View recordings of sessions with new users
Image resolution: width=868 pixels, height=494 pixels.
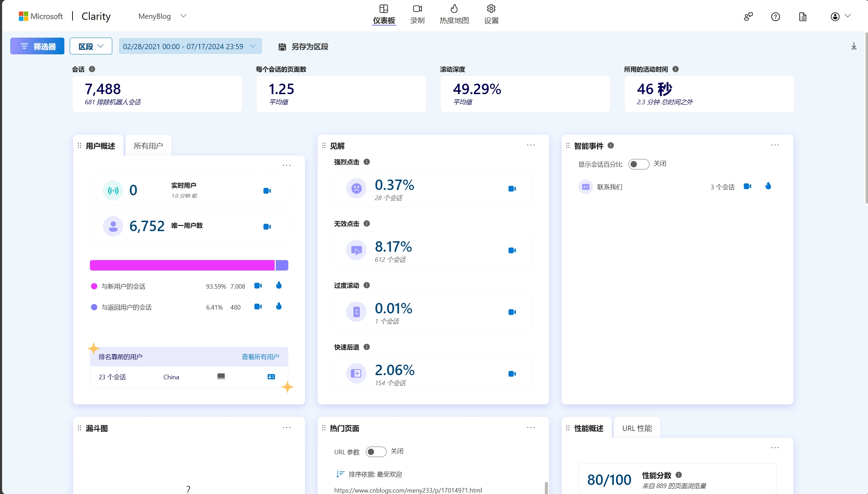tap(258, 286)
